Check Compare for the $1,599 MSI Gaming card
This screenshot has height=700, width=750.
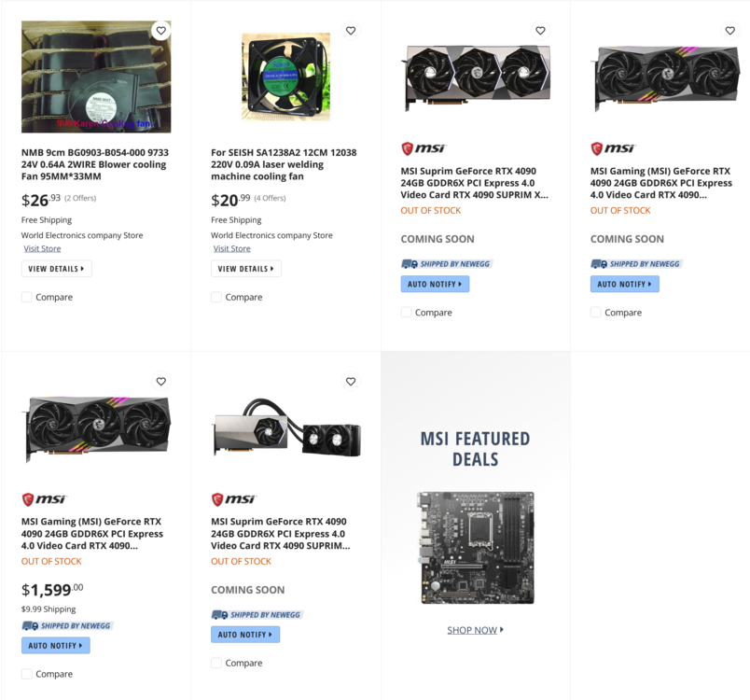tap(27, 674)
